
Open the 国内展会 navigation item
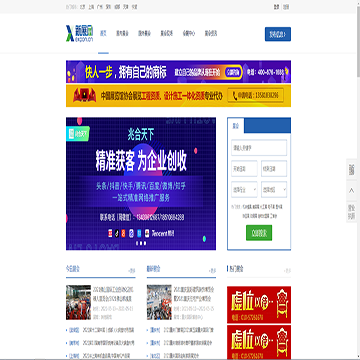pyautogui.click(x=122, y=33)
